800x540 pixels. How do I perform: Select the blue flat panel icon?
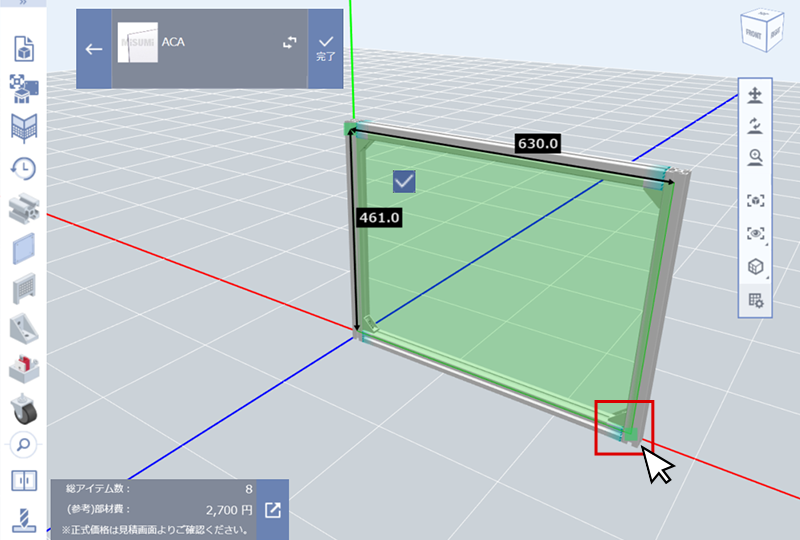[x=23, y=247]
